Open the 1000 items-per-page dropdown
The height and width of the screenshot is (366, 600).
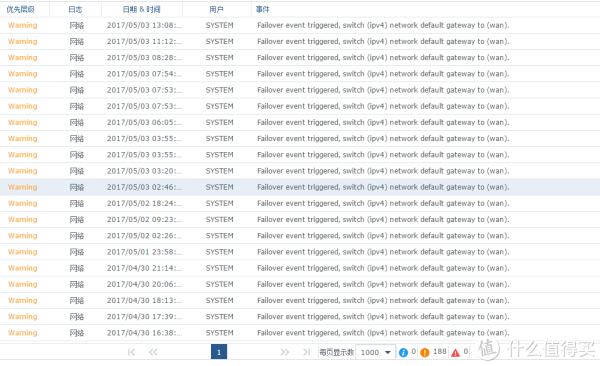click(x=374, y=352)
